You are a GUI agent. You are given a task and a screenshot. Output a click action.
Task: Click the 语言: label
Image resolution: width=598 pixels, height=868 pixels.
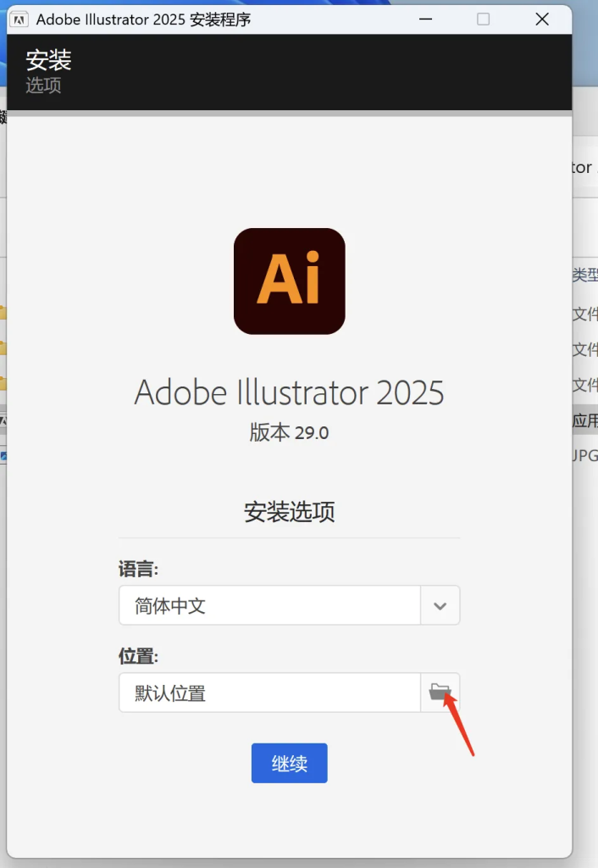point(138,569)
